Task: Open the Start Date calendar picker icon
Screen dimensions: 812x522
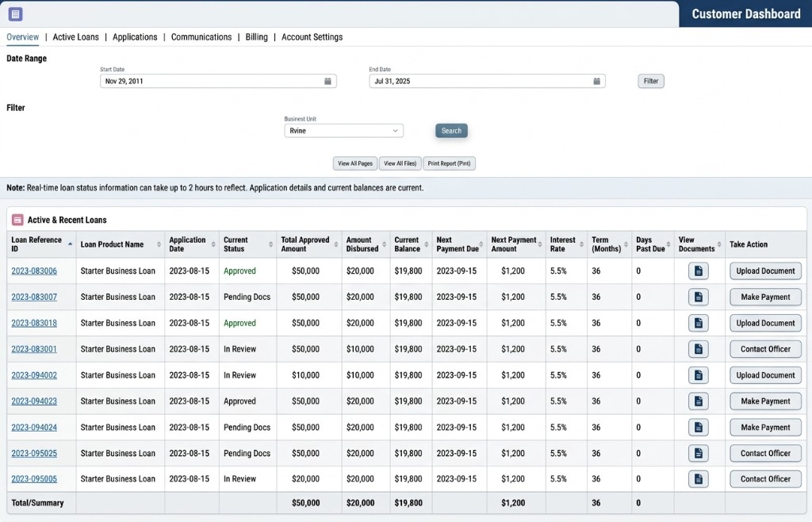Action: [327, 81]
